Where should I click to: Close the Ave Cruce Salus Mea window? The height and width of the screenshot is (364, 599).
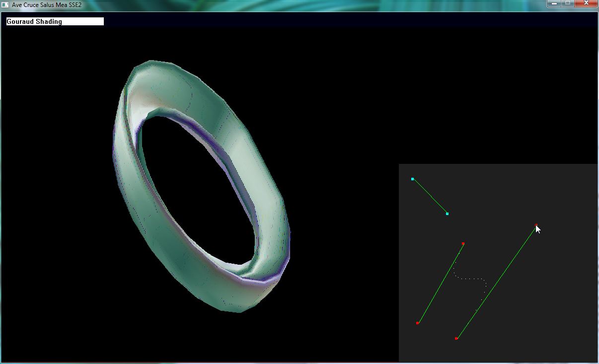586,3
